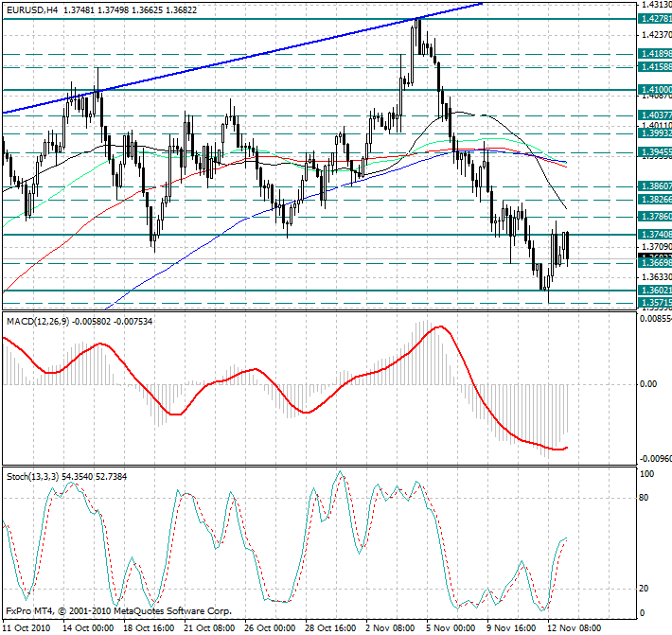The height and width of the screenshot is (635, 672).
Task: Click the 1.41898 price level label
Action: (x=655, y=54)
